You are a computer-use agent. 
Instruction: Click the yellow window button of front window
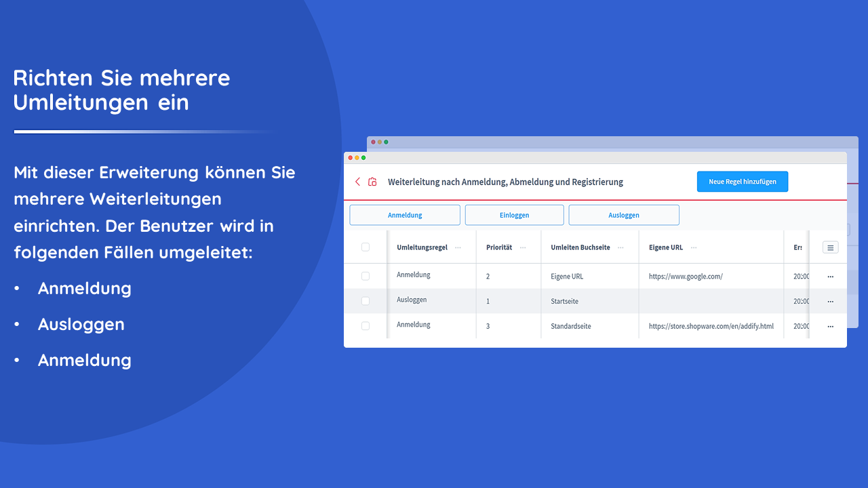[357, 157]
